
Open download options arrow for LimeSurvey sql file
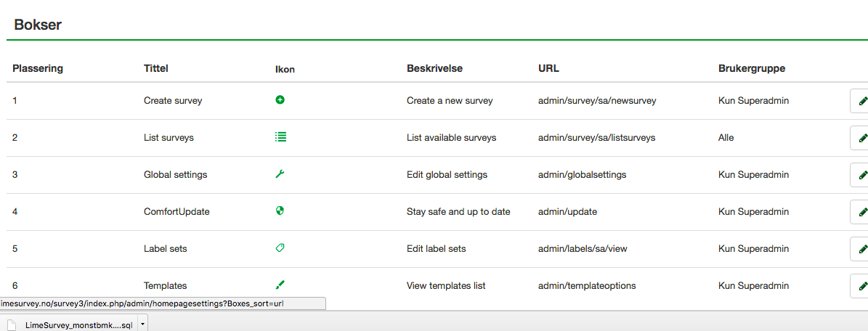[142, 324]
